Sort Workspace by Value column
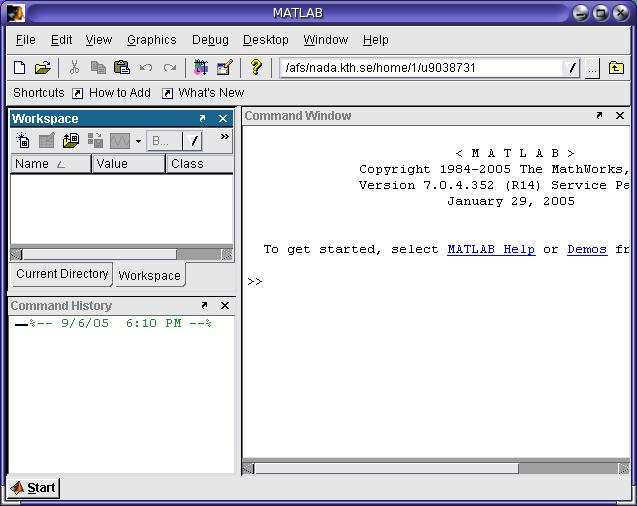Viewport: 637px width, 506px height. tap(128, 164)
